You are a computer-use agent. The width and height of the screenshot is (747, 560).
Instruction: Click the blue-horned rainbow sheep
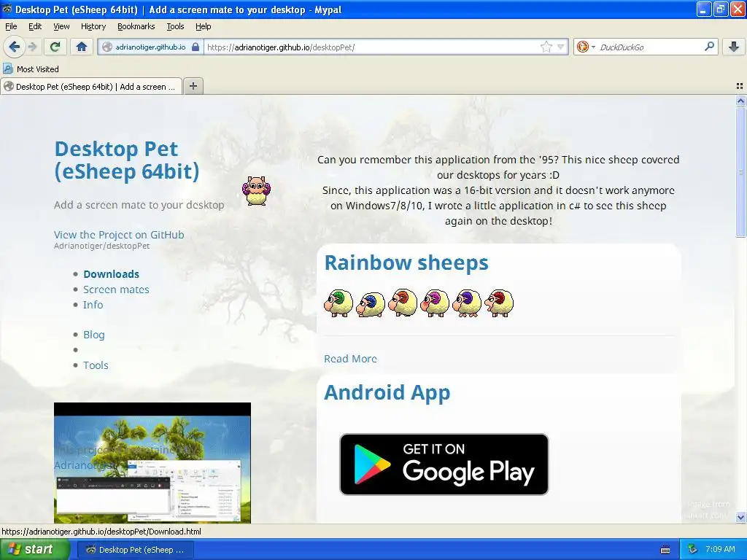[x=371, y=304]
